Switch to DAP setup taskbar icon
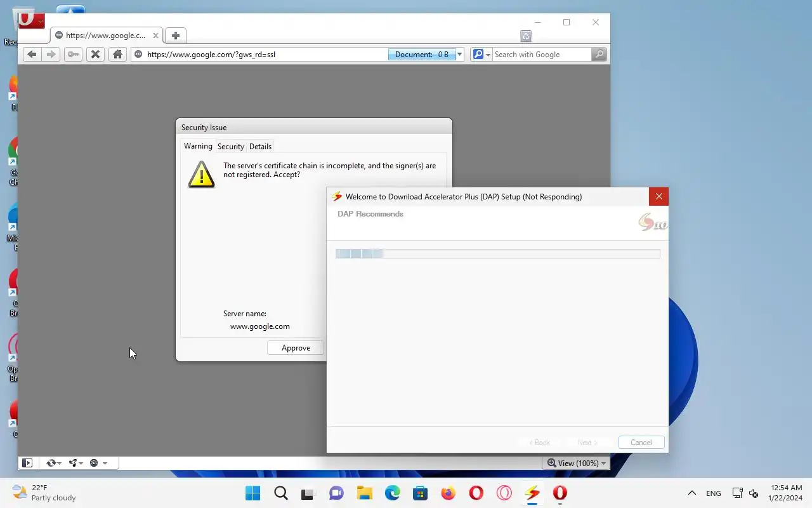Viewport: 812px width, 508px height. click(x=532, y=493)
